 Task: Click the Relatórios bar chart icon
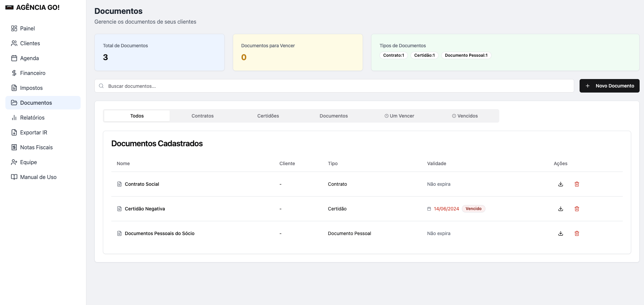(x=14, y=118)
